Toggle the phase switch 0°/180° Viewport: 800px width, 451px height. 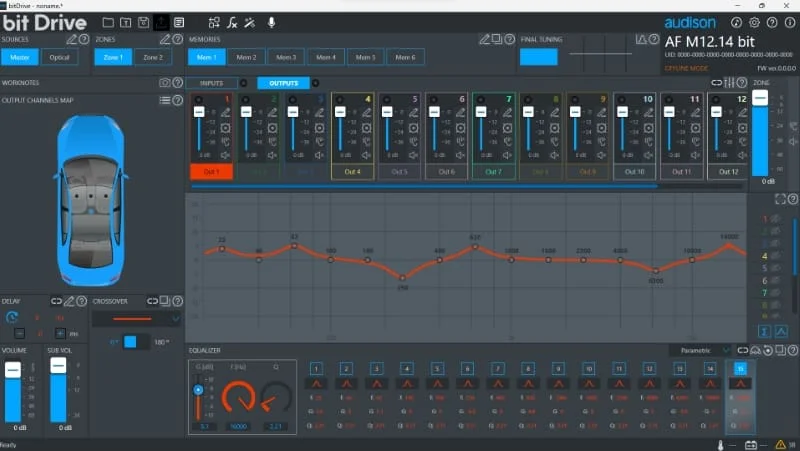(135, 342)
